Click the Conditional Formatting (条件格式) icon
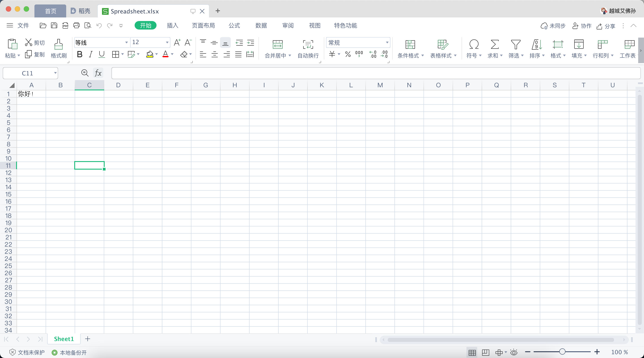Screen dimensions: 644x358 (x=410, y=44)
